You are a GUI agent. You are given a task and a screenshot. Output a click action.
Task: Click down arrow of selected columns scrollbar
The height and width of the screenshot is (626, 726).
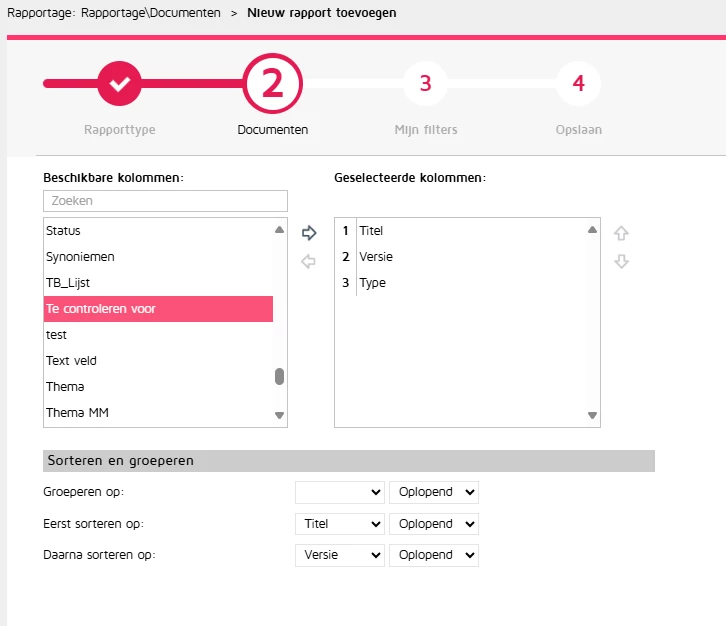[x=592, y=415]
